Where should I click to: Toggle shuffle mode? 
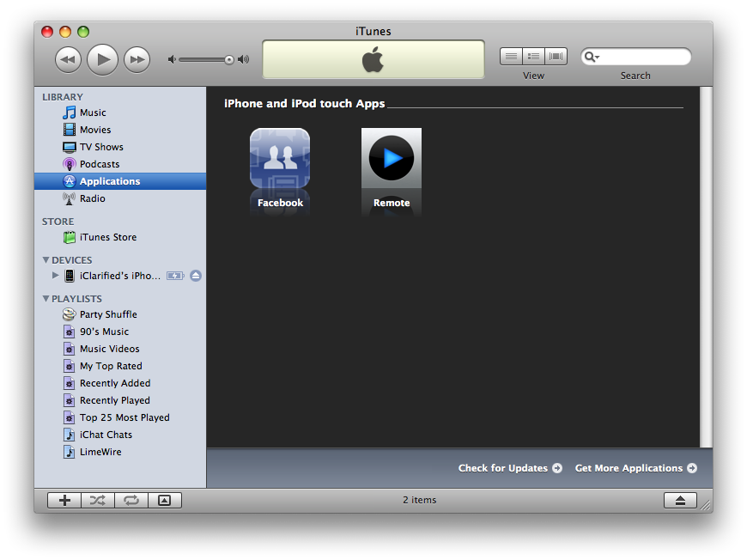click(98, 500)
